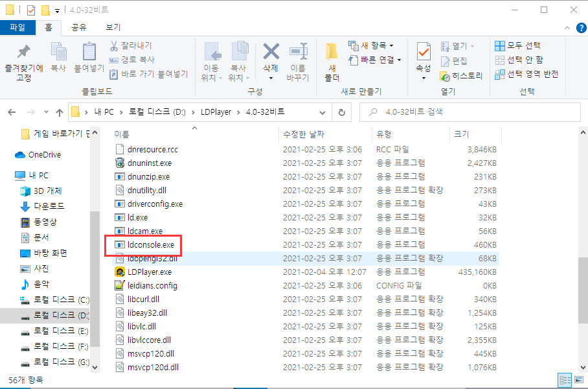Click the 즐겨찾기에 고정 pin icon

[x=23, y=53]
